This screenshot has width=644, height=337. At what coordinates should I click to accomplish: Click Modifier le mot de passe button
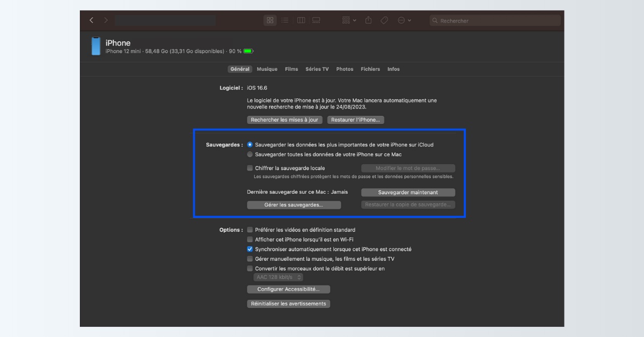[x=408, y=169]
